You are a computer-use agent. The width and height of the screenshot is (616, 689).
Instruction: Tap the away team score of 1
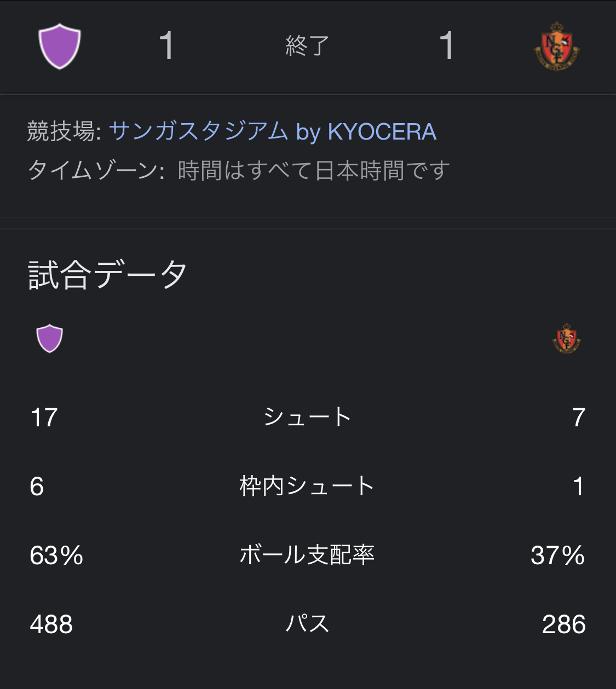[447, 45]
